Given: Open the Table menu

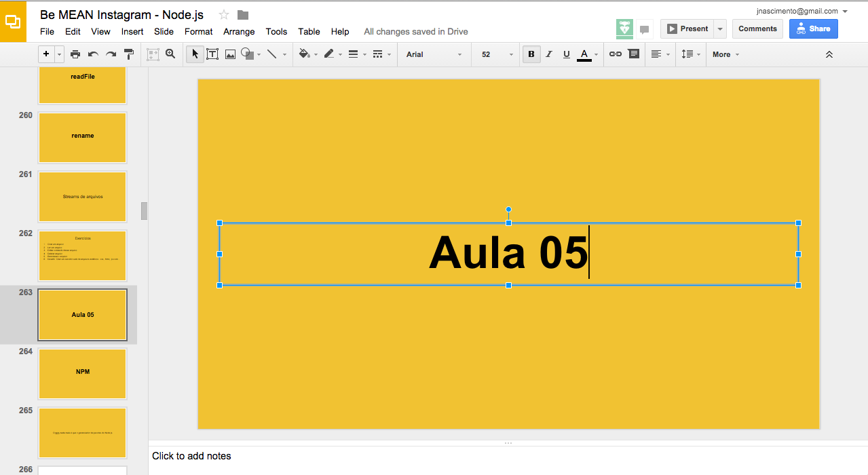Looking at the screenshot, I should click(309, 31).
